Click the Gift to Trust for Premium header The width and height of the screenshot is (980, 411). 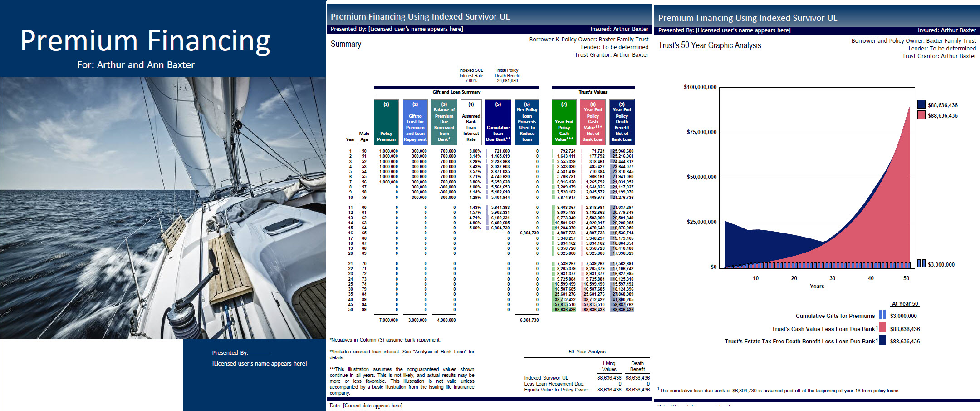(414, 123)
